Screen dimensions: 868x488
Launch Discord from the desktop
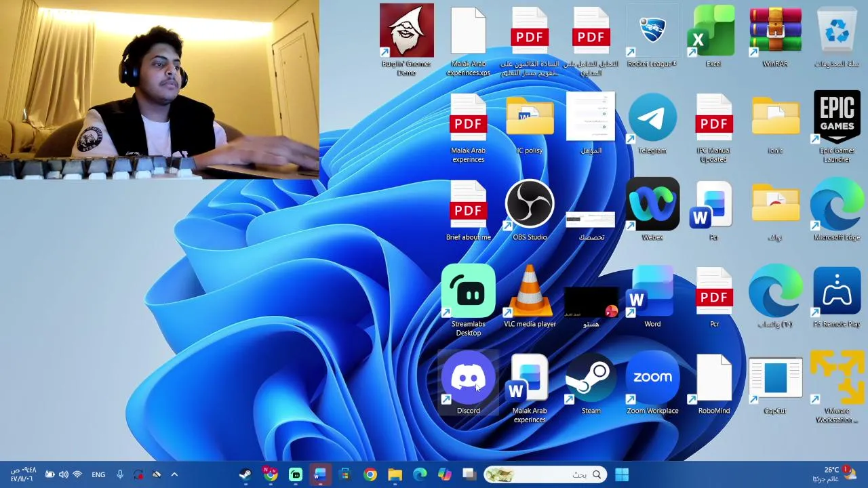468,384
